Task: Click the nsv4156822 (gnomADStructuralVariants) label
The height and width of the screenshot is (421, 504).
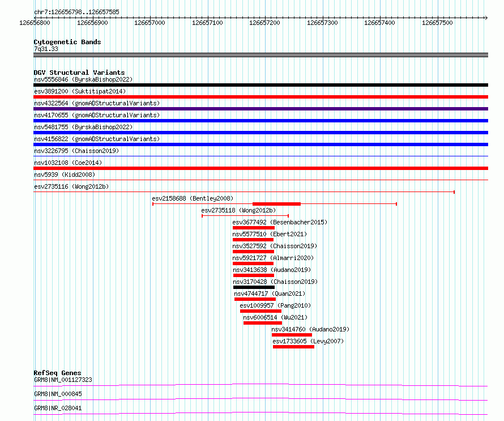Action: 97,139
